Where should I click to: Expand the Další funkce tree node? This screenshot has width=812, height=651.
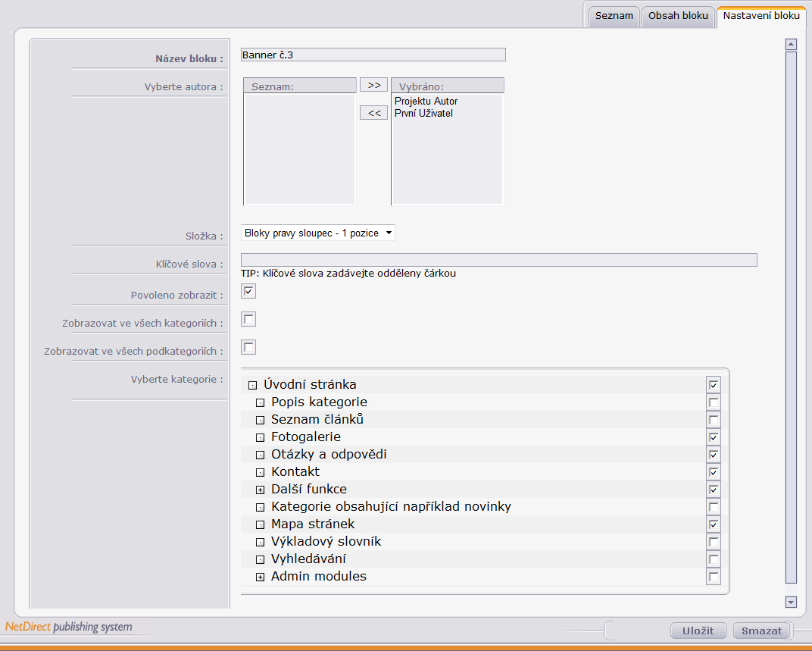click(260, 490)
